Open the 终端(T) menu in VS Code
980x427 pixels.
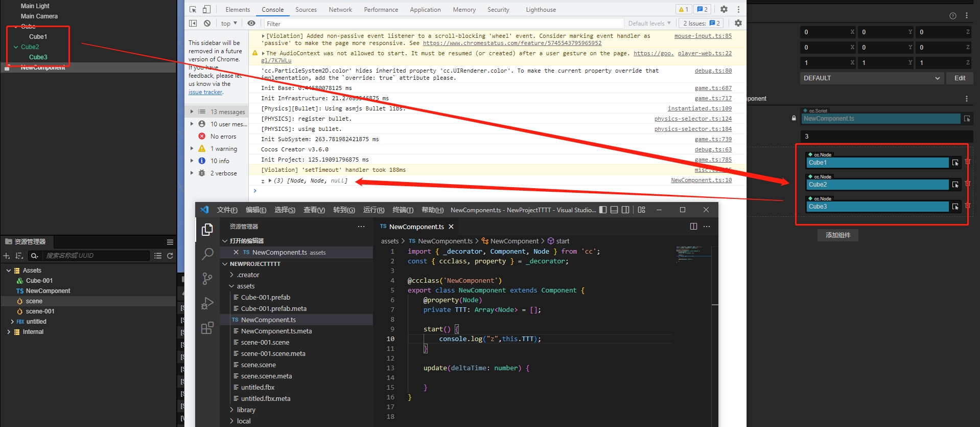403,210
